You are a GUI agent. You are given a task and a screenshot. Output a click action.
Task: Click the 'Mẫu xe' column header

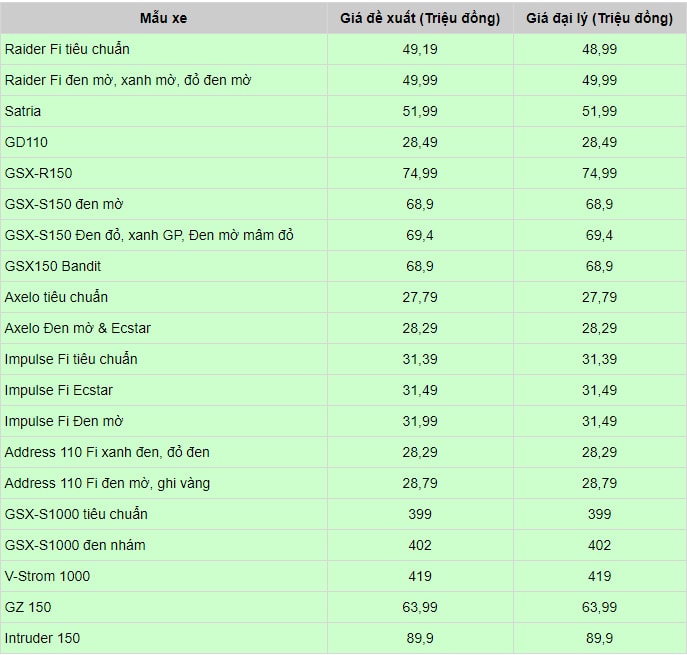point(163,18)
